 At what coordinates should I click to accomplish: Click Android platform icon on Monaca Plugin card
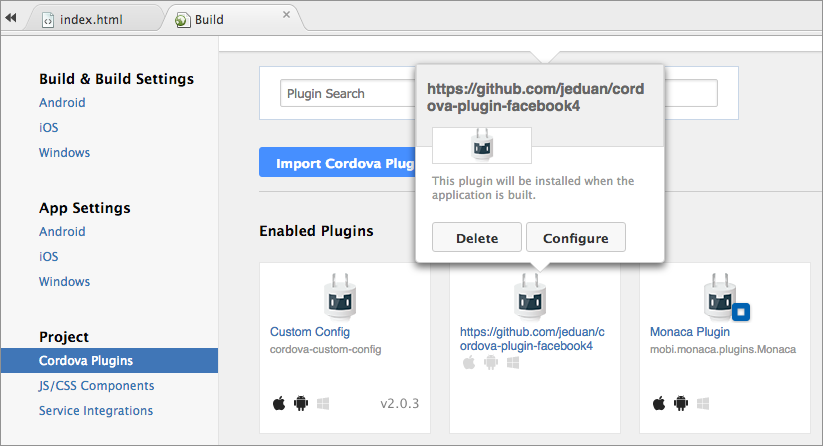(x=680, y=404)
